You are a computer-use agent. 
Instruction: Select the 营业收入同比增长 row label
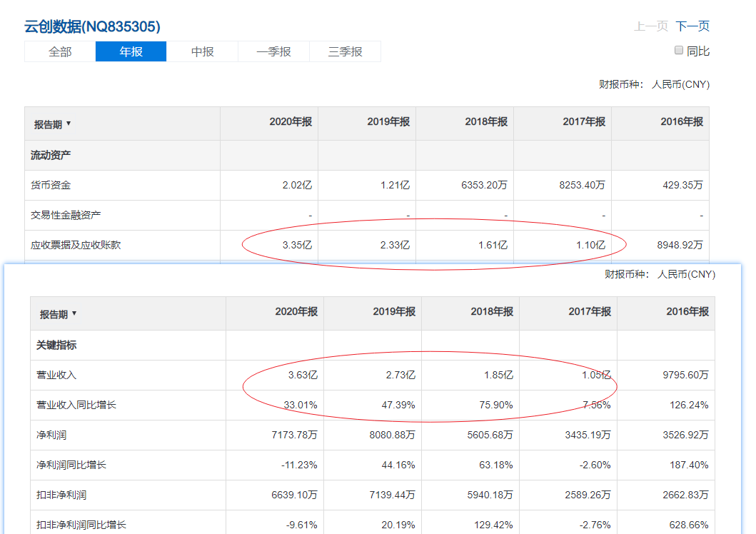point(76,405)
